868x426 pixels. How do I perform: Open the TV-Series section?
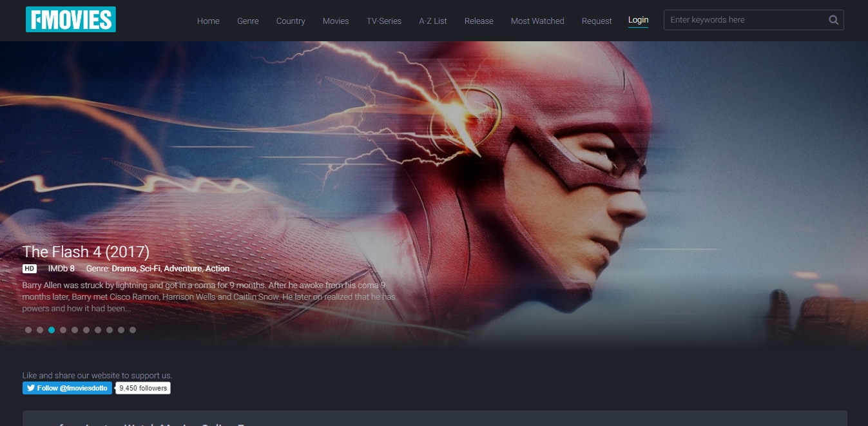coord(384,21)
